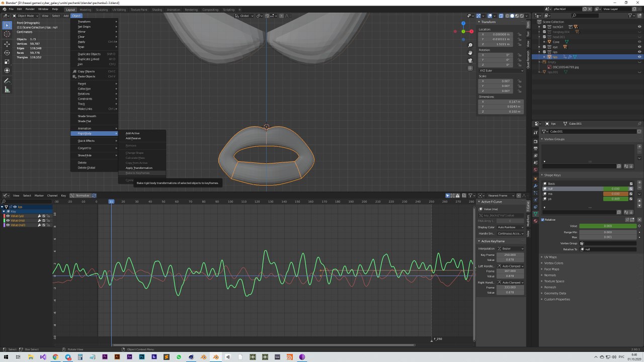The image size is (644, 362).
Task: Choose Add Active in Rigid Body submenu
Action: (133, 133)
